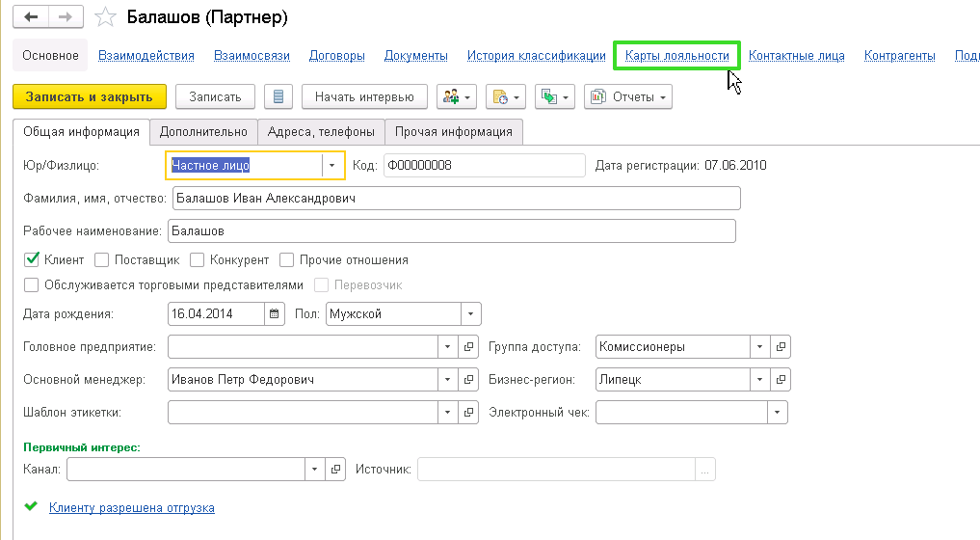Go back with the left arrow button
This screenshot has height=540, width=980.
(31, 17)
